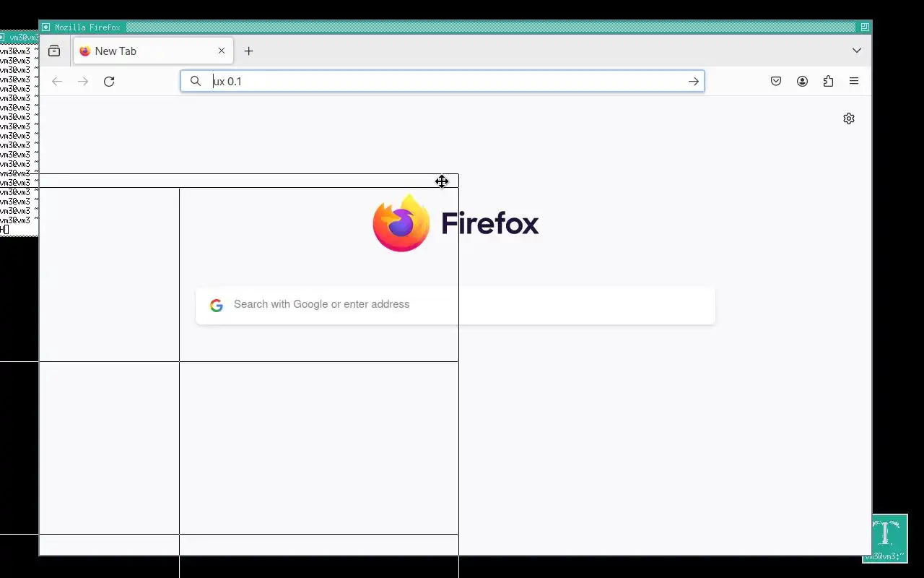The height and width of the screenshot is (578, 924).
Task: Click the 'Mozilla Firefox' title text
Action: click(87, 27)
